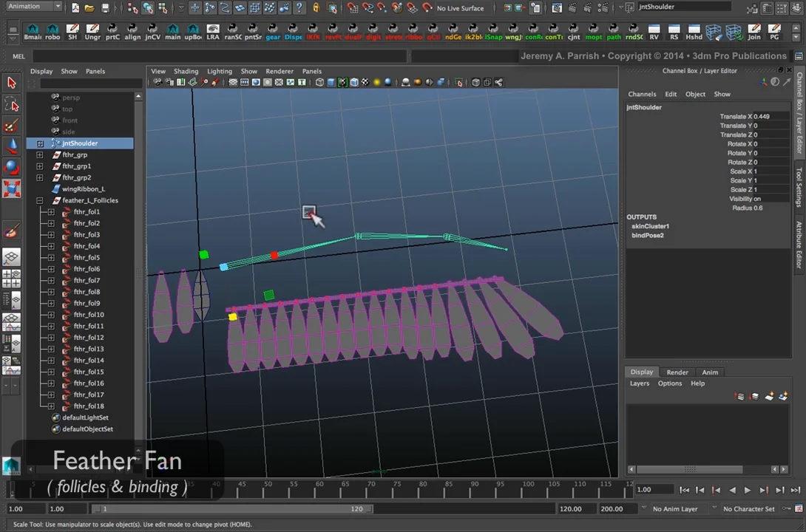Screen dimensions: 806x532
Task: Activate the Rotate tool sphere icon
Action: point(11,168)
